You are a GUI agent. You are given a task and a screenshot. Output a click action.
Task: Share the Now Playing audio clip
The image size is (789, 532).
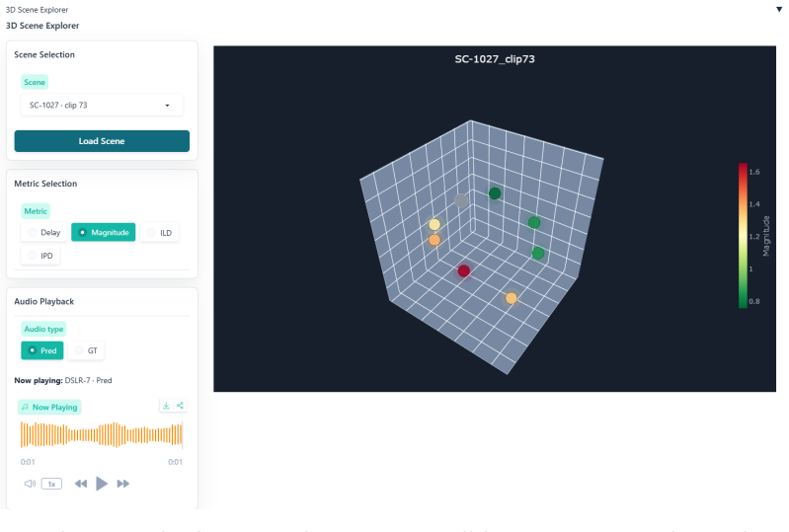[180, 406]
